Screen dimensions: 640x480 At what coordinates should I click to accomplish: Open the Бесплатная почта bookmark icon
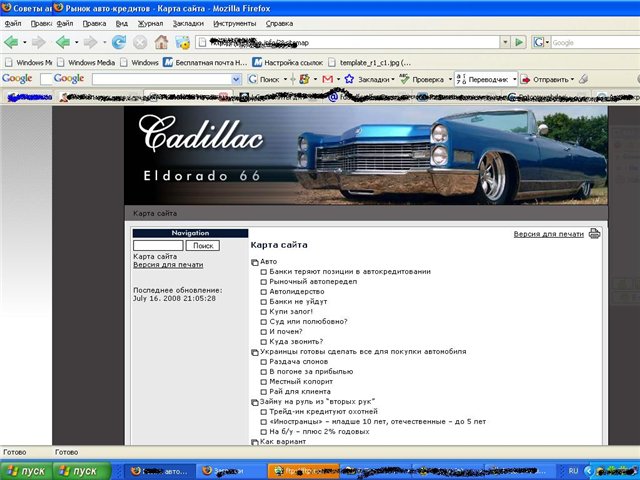(x=168, y=62)
